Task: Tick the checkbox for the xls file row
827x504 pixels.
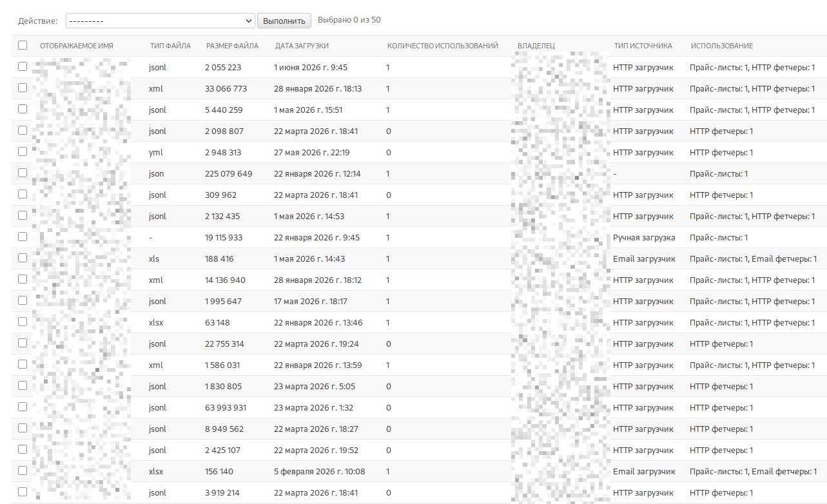Action: coord(23,258)
